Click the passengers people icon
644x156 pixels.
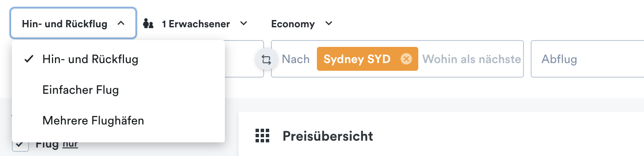click(x=148, y=24)
